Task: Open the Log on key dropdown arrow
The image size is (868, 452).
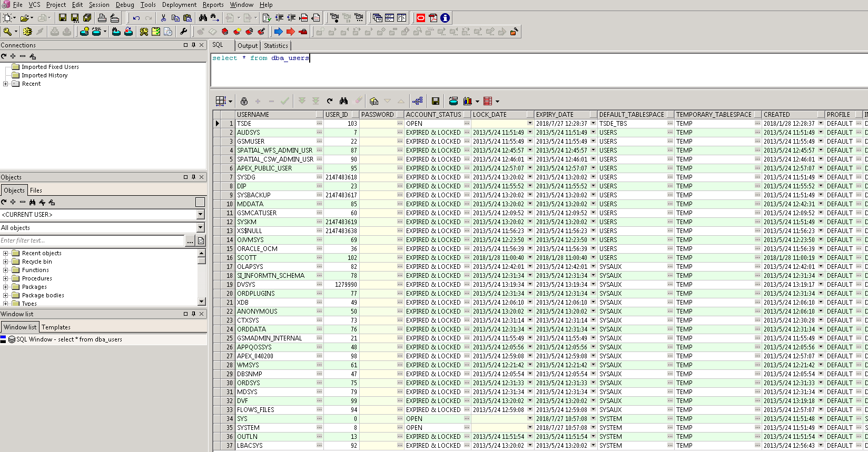Action: click(16, 32)
